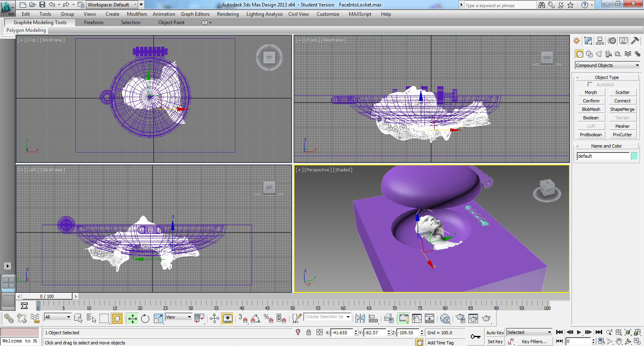Screen dimensions: 644x346
Task: Open Edit Named Selection Sets
Action: click(x=296, y=319)
